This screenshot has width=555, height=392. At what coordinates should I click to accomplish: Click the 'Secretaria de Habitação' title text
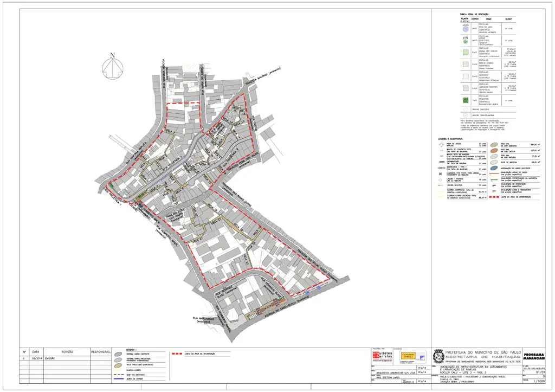coord(483,357)
